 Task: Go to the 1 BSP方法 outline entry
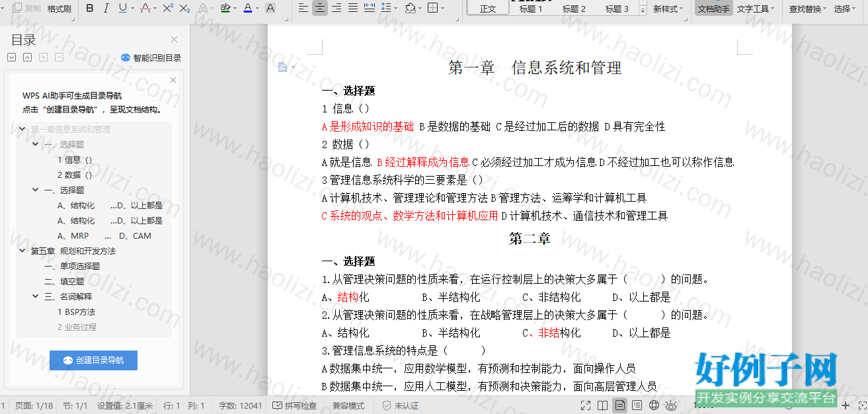pos(76,312)
